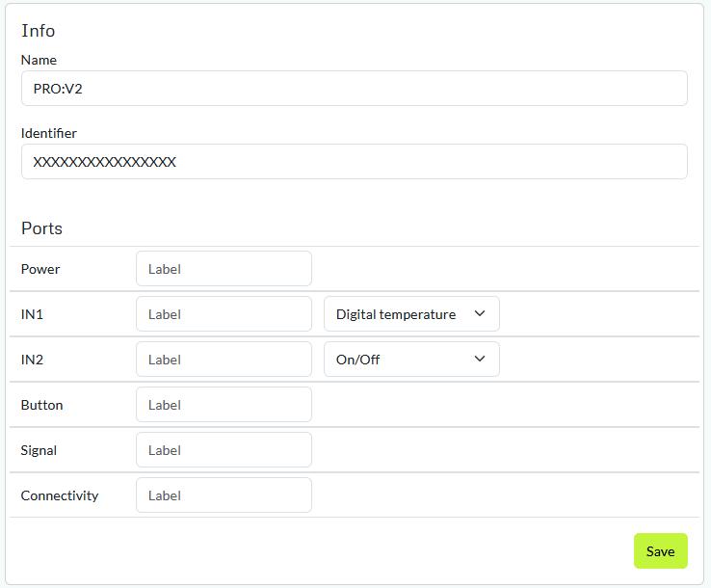The width and height of the screenshot is (711, 588).
Task: Open the IN1 Digital temperature dropdown
Action: point(411,314)
